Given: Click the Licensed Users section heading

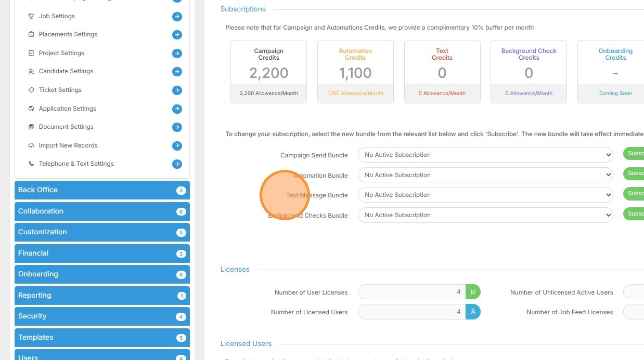Looking at the screenshot, I should pyautogui.click(x=246, y=344).
